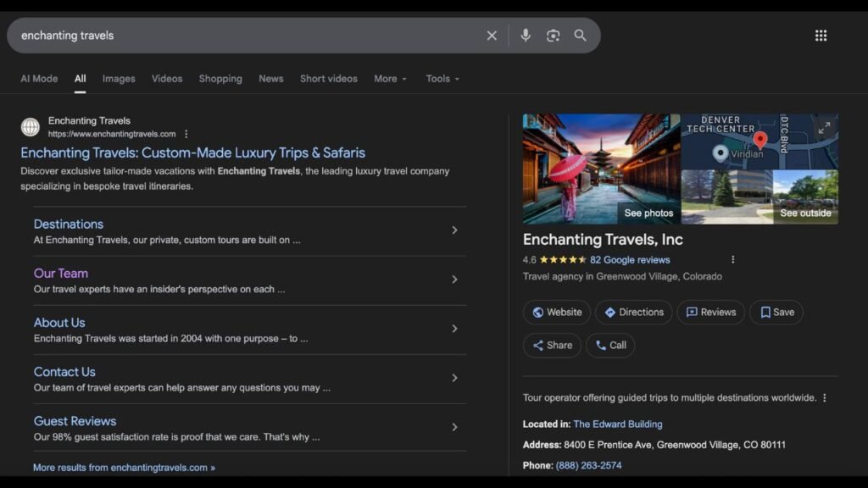
Task: Click the Directions button
Action: click(x=633, y=312)
